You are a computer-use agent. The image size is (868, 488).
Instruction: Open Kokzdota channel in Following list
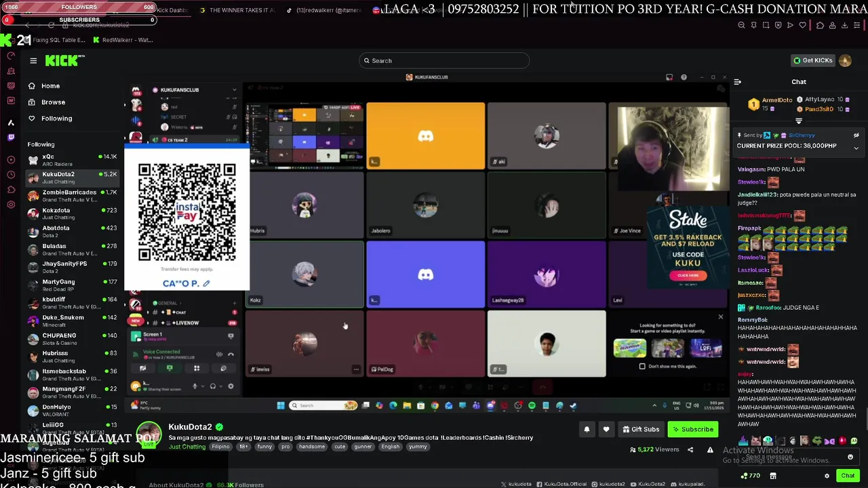coord(72,213)
